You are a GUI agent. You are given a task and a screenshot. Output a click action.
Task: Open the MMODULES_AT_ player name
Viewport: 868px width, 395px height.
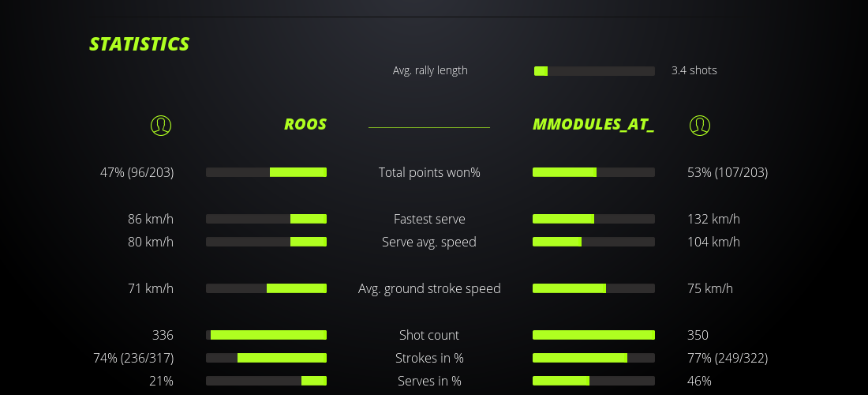[593, 125]
